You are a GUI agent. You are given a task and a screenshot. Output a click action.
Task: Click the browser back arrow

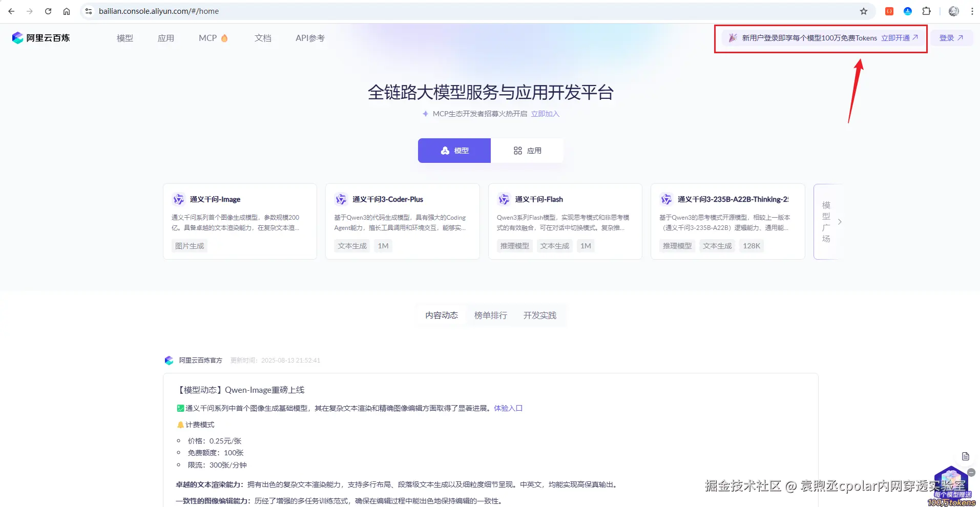tap(11, 11)
